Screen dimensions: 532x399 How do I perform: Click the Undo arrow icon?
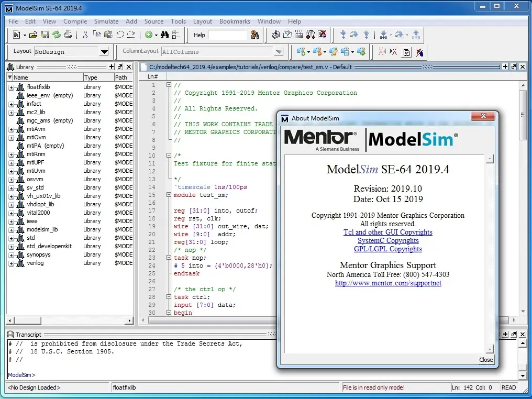pos(120,35)
